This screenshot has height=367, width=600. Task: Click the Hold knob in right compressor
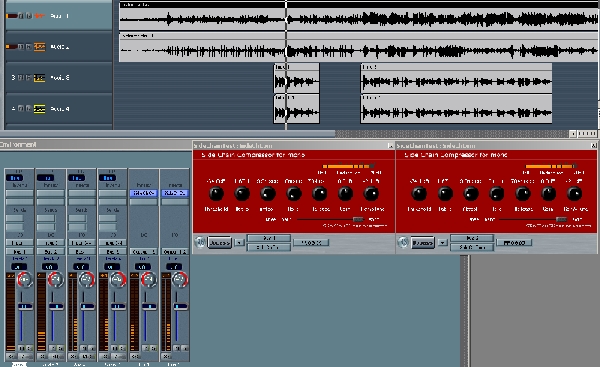click(x=496, y=194)
